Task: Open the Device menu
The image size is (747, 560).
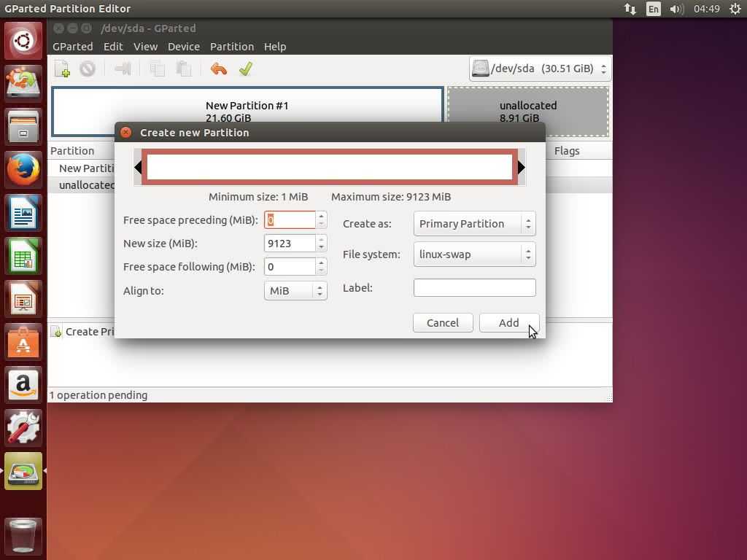Action: [x=183, y=47]
